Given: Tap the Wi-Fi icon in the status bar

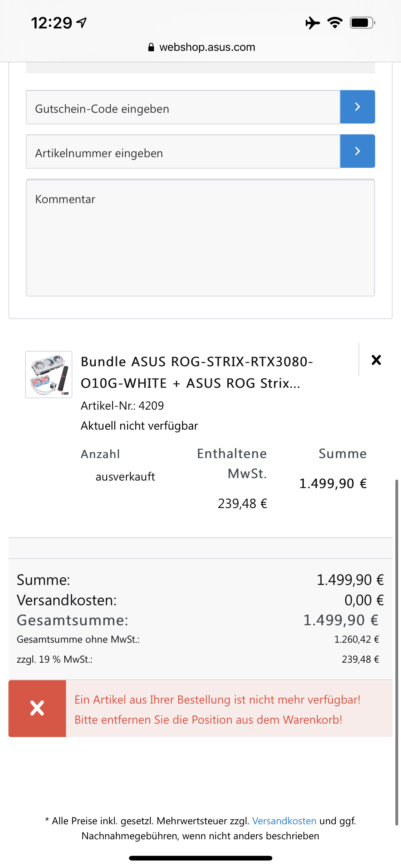Looking at the screenshot, I should 335,23.
